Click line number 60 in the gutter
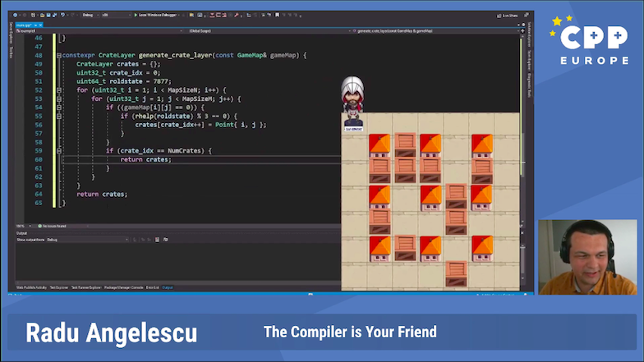The height and width of the screenshot is (362, 644). point(38,159)
